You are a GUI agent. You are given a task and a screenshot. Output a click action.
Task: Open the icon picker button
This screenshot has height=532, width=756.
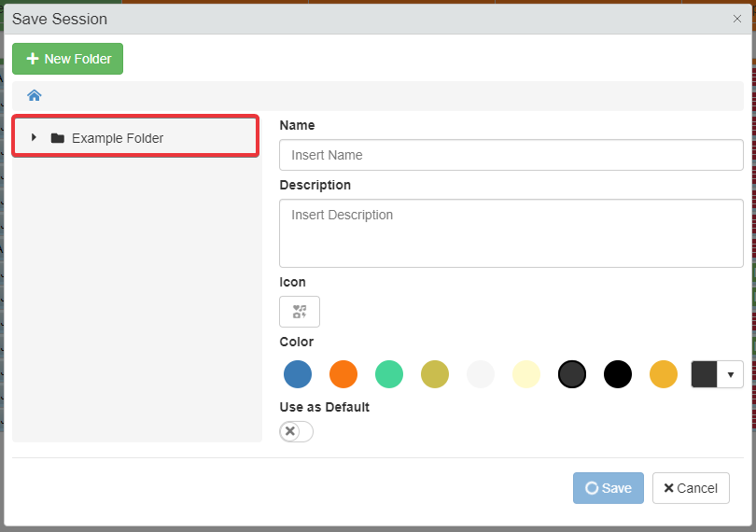pos(300,312)
